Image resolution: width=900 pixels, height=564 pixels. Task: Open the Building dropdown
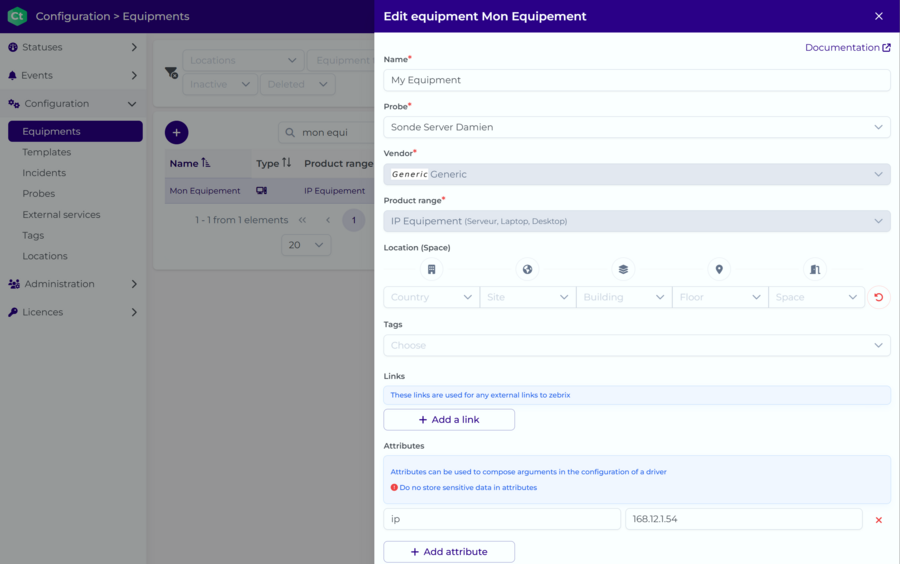(624, 297)
